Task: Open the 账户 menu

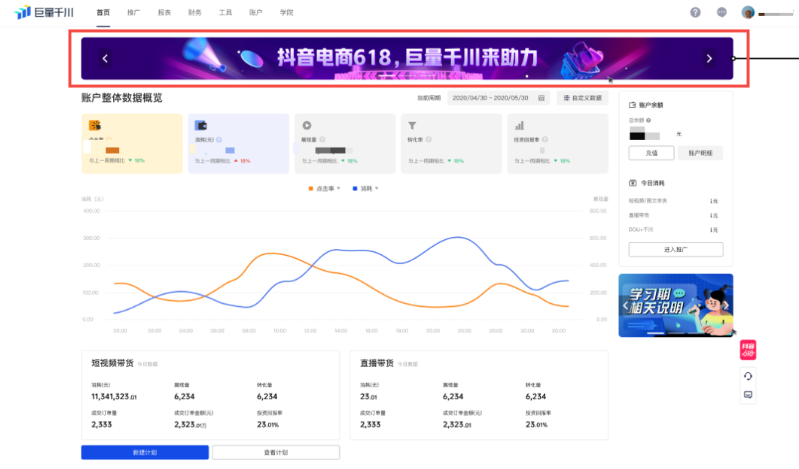Action: click(x=256, y=13)
